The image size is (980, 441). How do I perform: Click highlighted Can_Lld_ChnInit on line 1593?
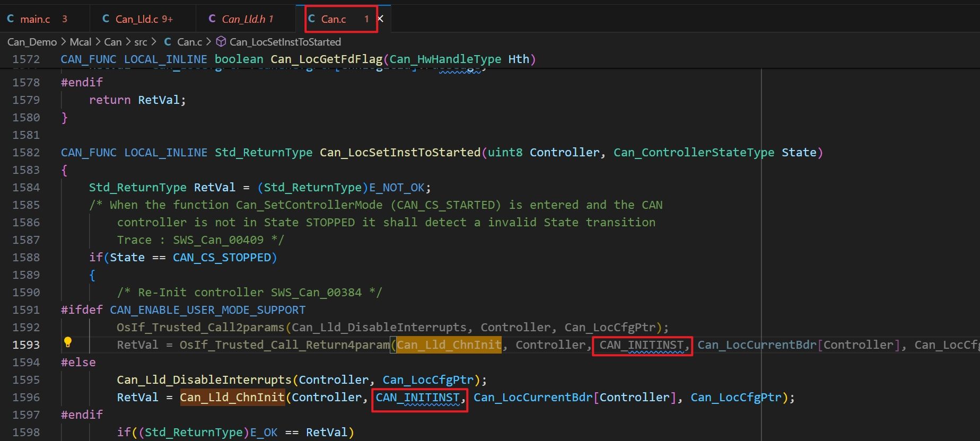click(x=449, y=345)
